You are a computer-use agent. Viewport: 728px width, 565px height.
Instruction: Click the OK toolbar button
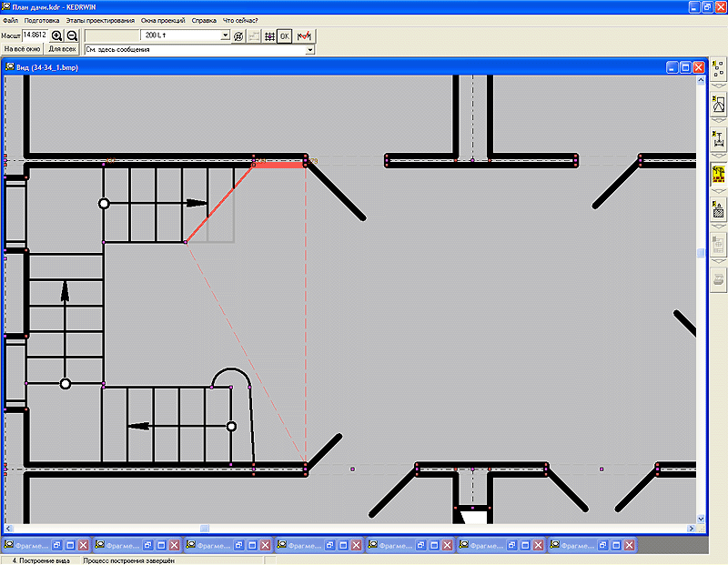pyautogui.click(x=284, y=35)
